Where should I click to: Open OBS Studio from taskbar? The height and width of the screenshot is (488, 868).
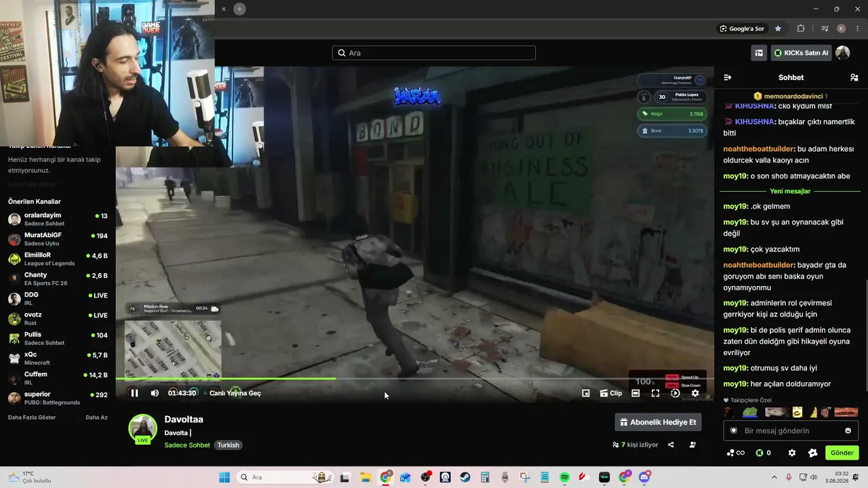click(x=425, y=477)
